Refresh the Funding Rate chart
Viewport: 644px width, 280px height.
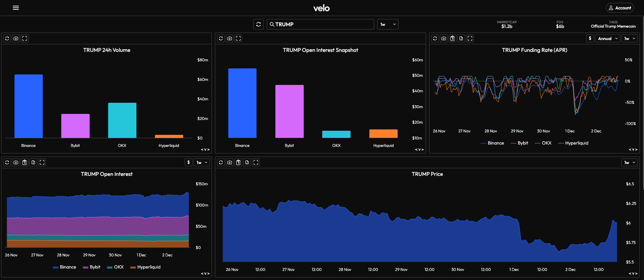tap(435, 38)
